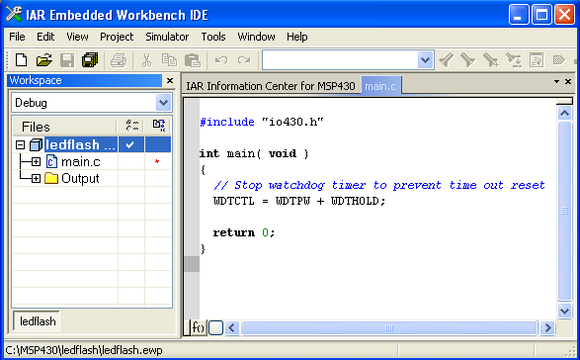Viewport: 580px width, 360px height.
Task: Expand the Output folder node
Action: click(x=36, y=179)
